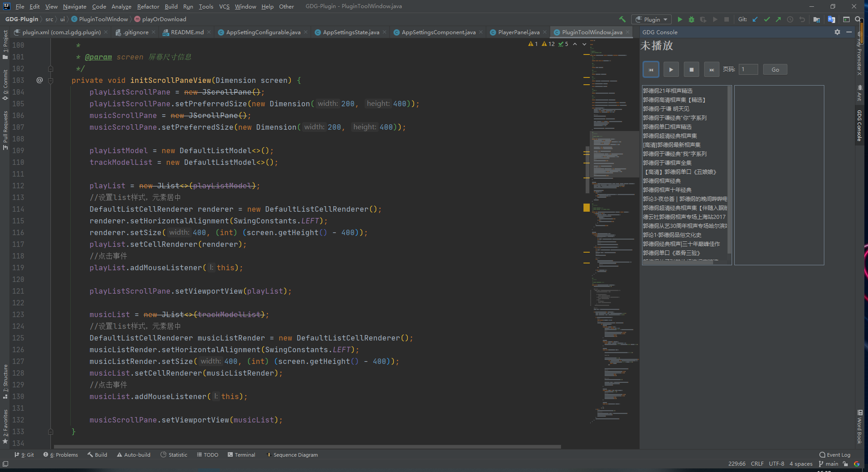Screen dimensions: 868x472
Task: Switch to plugin.xml editor tab
Action: pyautogui.click(x=61, y=32)
